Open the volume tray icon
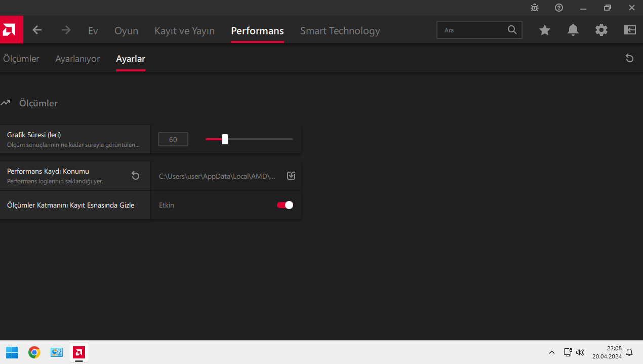Screen dimensions: 643x364 (x=580, y=352)
